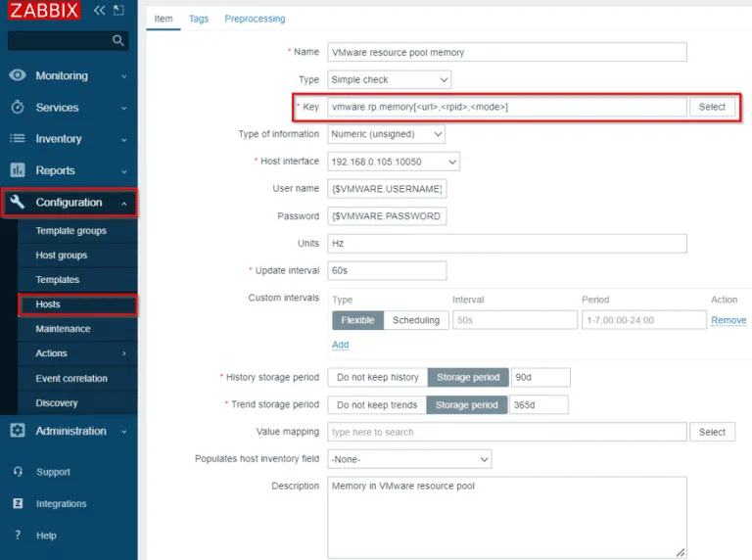Click the Description textarea

[507, 517]
